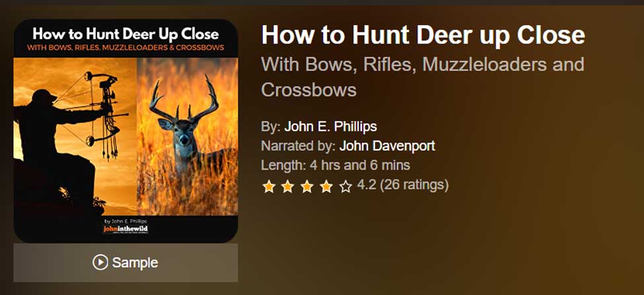The image size is (644, 295).
Task: Click the third gold rating star
Action: [306, 187]
